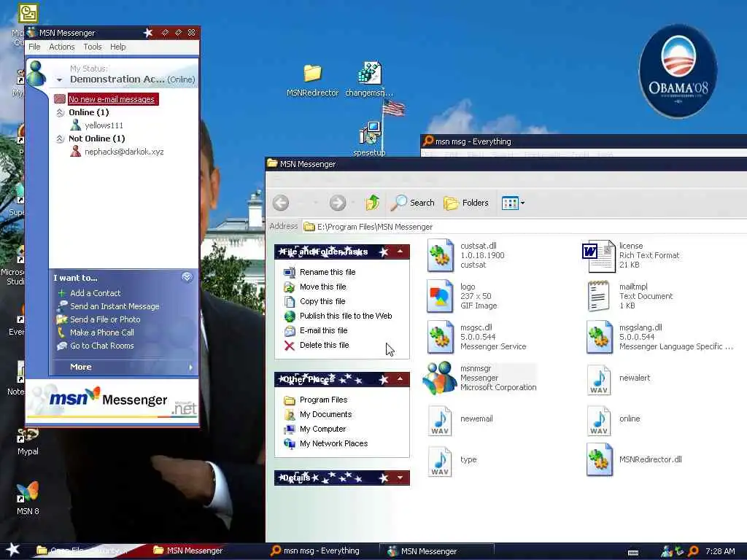Click the Explorer address bar
The height and width of the screenshot is (560, 747).
tap(524, 227)
